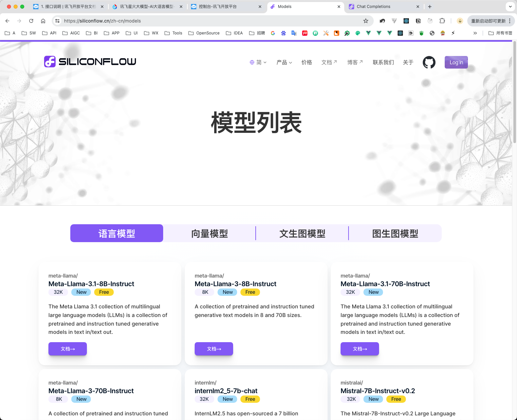The height and width of the screenshot is (420, 517).
Task: Open a new browser tab with plus icon
Action: click(x=430, y=7)
